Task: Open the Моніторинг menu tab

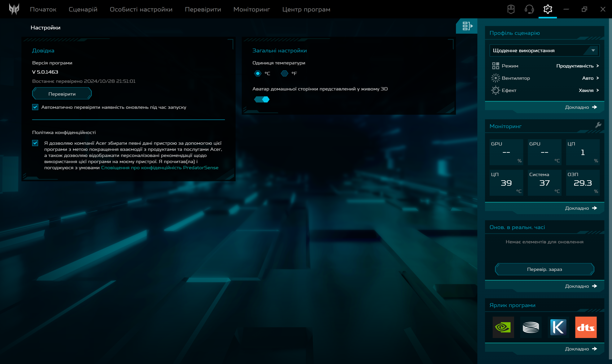Action: coord(251,9)
